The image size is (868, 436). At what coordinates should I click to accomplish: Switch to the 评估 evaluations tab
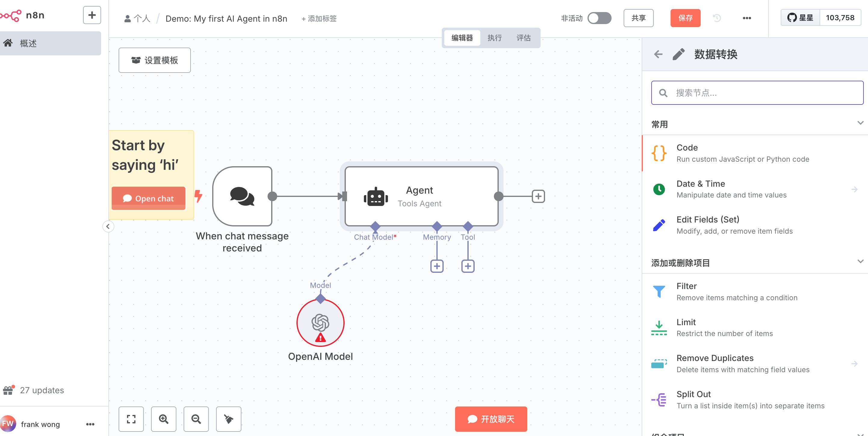tap(524, 38)
